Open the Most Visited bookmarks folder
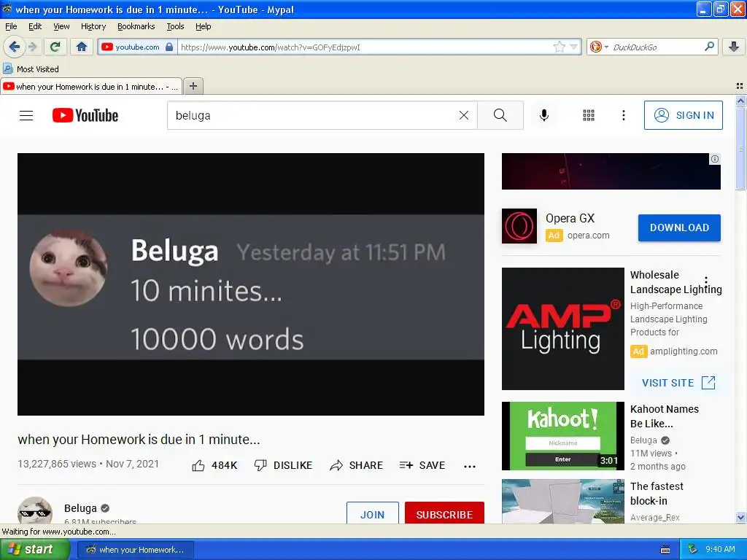Image resolution: width=747 pixels, height=560 pixels. coord(31,69)
